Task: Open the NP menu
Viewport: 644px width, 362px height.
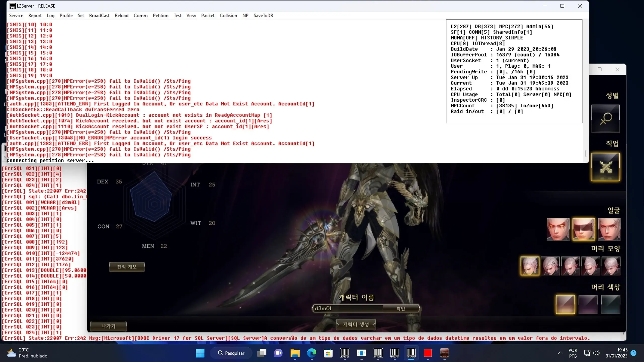Action: tap(245, 16)
